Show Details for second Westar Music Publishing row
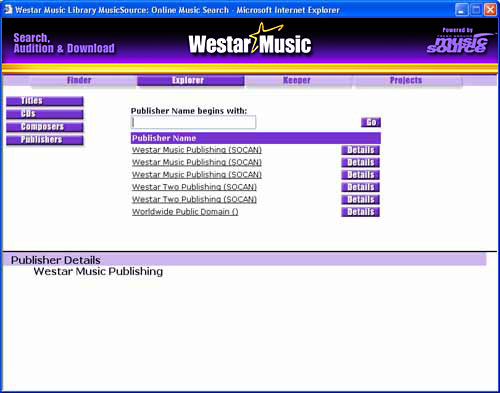Image resolution: width=500 pixels, height=393 pixels. [360, 162]
